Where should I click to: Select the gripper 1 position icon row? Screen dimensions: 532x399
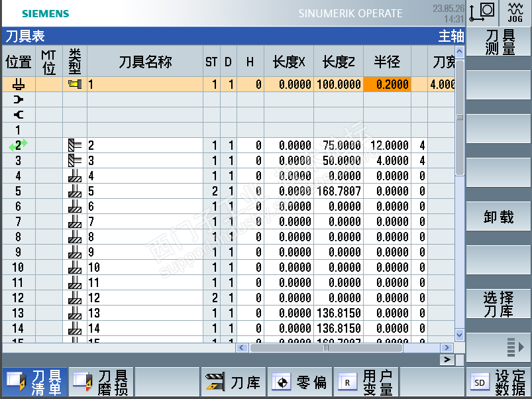[x=19, y=99]
